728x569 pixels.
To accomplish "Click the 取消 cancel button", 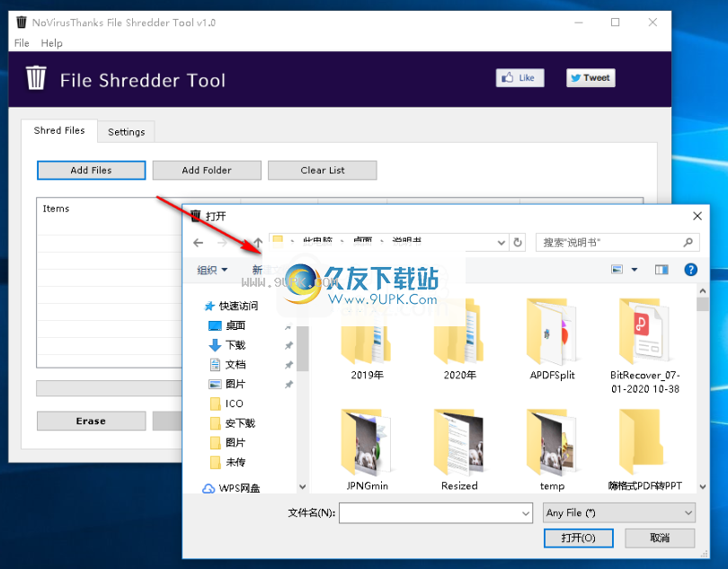I will point(660,538).
